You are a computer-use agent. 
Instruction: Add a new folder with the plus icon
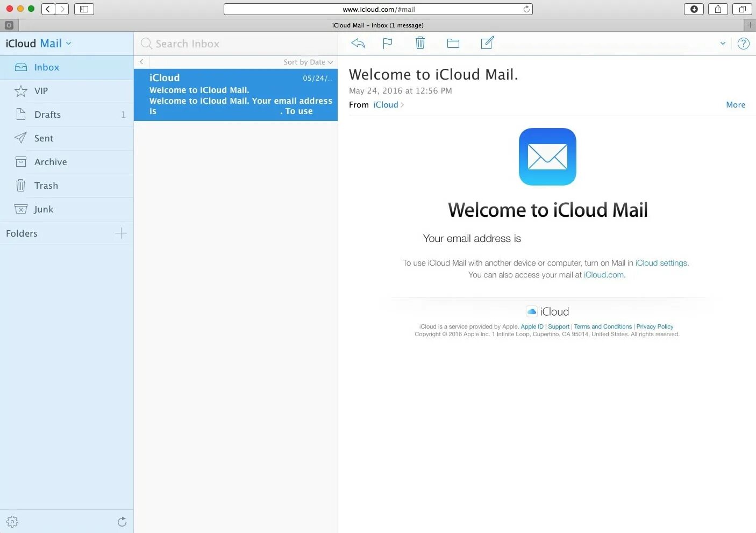click(x=121, y=233)
